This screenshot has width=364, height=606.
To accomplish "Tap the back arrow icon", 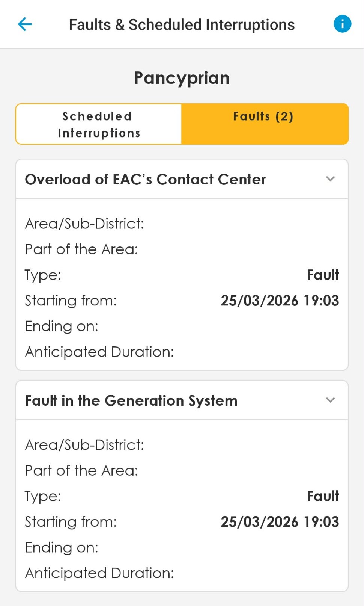I will 25,24.
